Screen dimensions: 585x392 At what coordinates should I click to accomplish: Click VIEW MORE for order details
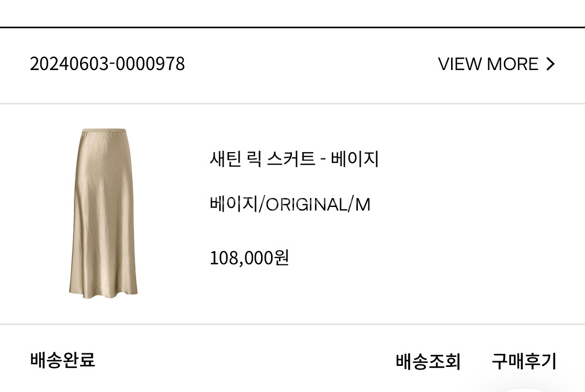click(497, 64)
